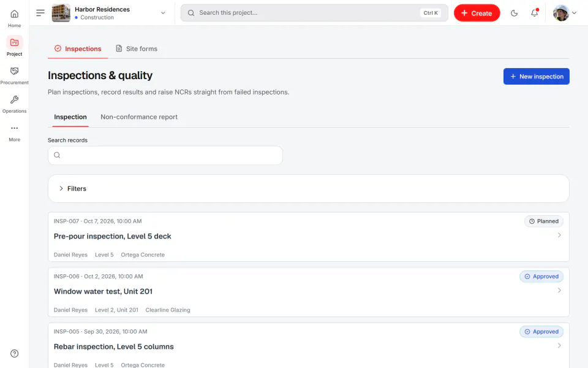This screenshot has height=368, width=588.
Task: Click the Approved badge on INSP-005
Action: pos(541,332)
